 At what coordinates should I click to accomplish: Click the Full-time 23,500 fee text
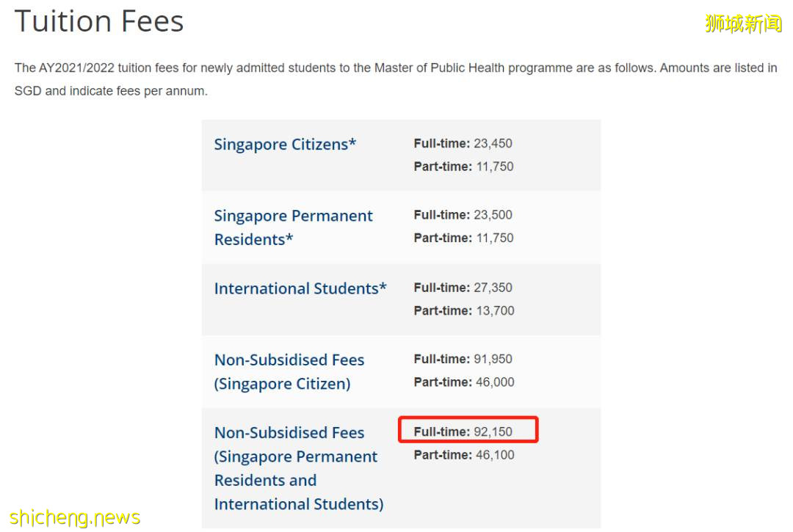pos(463,215)
